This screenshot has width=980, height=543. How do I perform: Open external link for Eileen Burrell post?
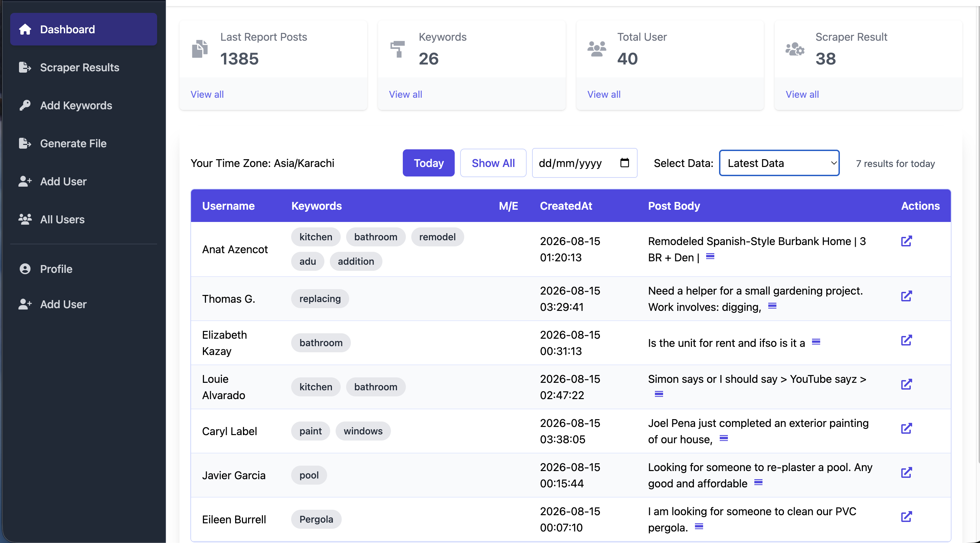point(906,517)
